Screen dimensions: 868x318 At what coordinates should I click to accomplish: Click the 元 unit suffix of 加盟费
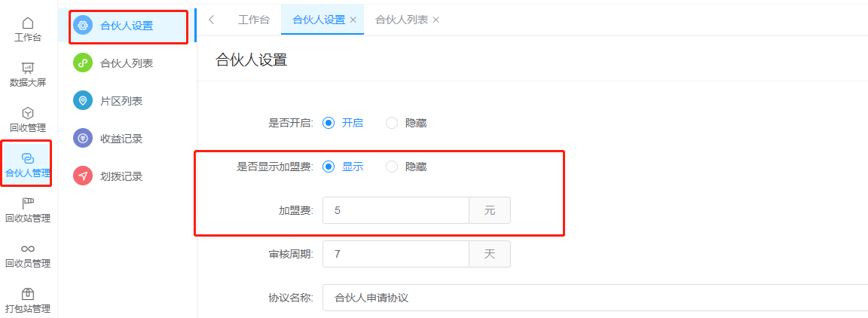[x=490, y=210]
